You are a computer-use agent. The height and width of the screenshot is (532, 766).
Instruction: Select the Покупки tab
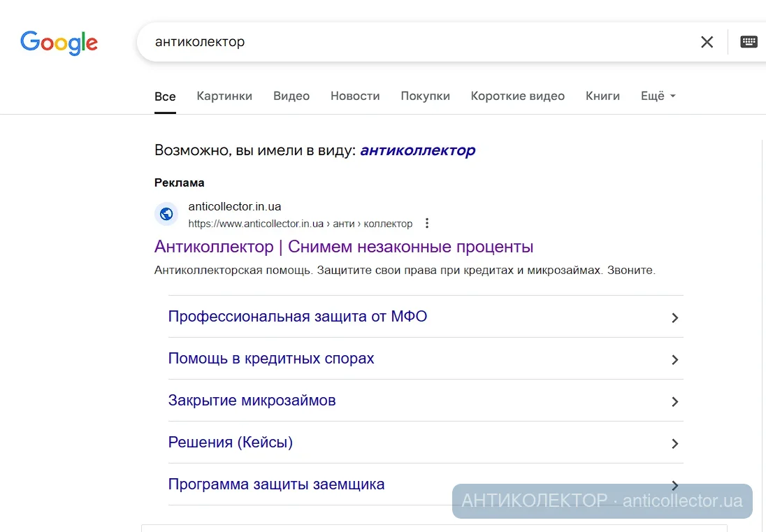tap(425, 96)
